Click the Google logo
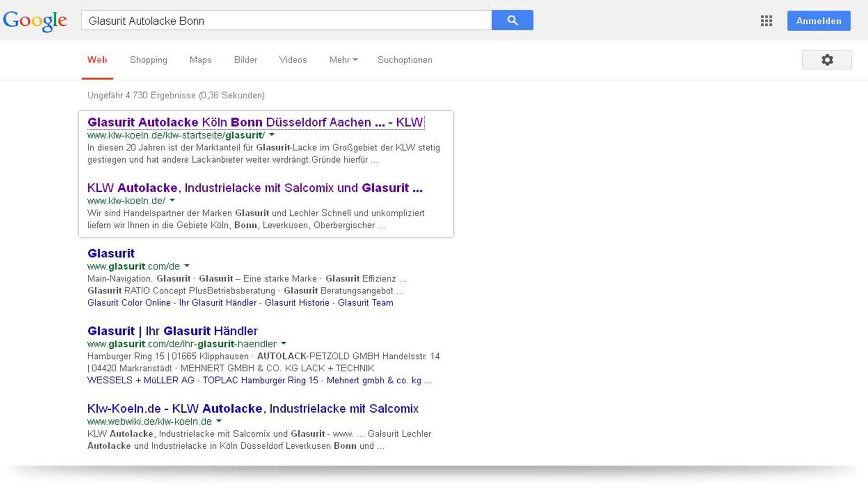Viewport: 868px width, 488px height. click(x=35, y=21)
